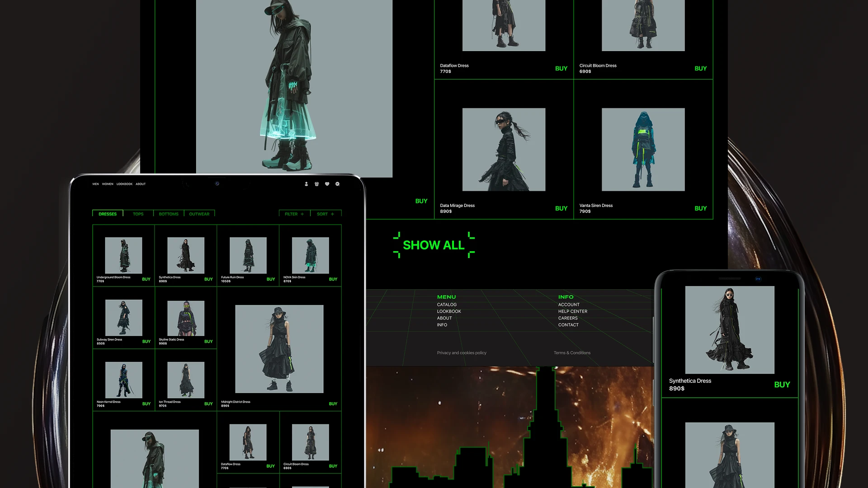Expand the SORT plus dropdown

[x=325, y=214]
